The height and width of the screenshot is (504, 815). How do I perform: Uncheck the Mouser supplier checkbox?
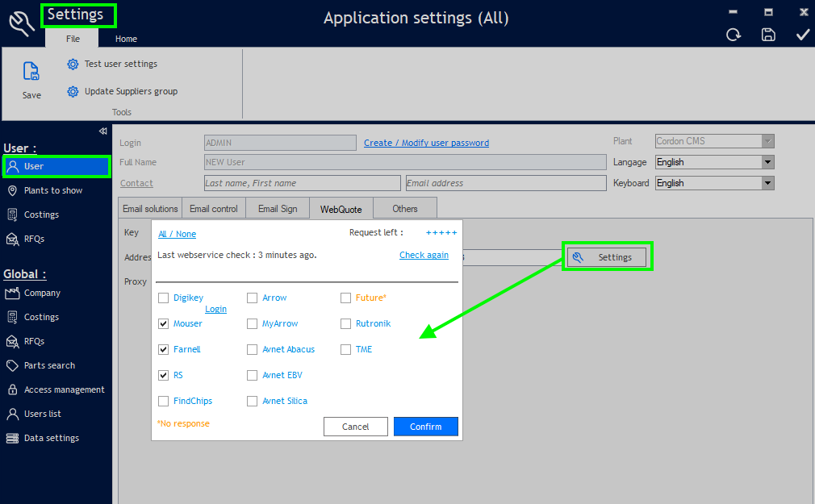(165, 323)
